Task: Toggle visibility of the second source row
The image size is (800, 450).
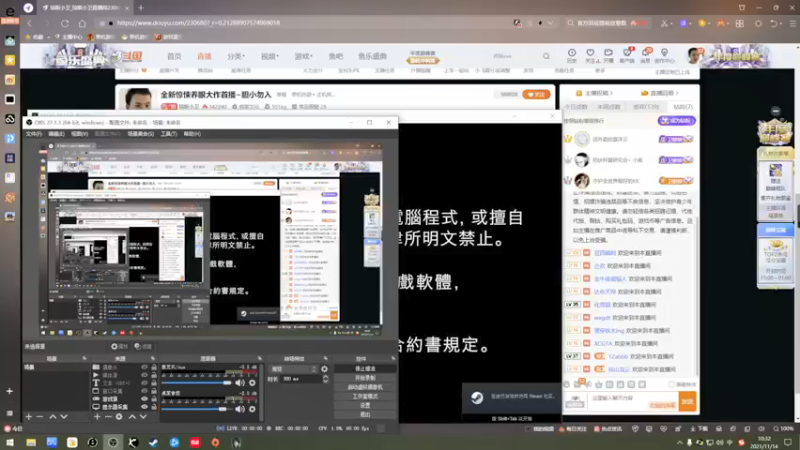Action: tap(144, 375)
